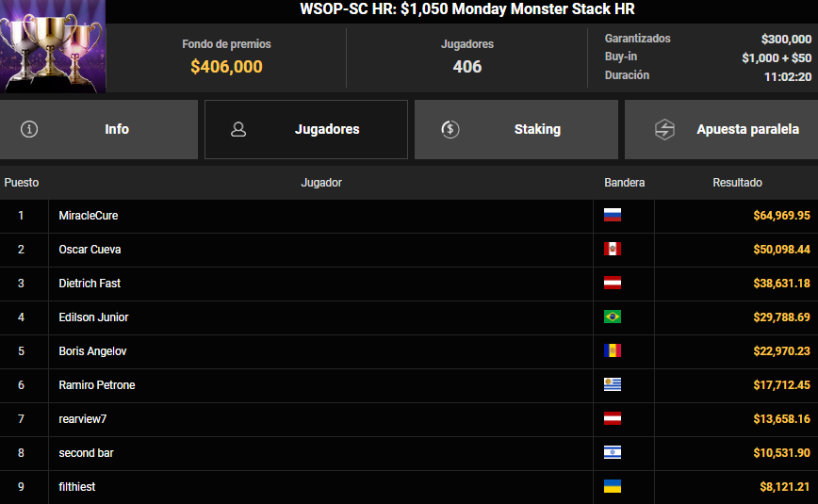Click the $8,121.21 result
Screen dimensions: 818x504
[x=785, y=487]
